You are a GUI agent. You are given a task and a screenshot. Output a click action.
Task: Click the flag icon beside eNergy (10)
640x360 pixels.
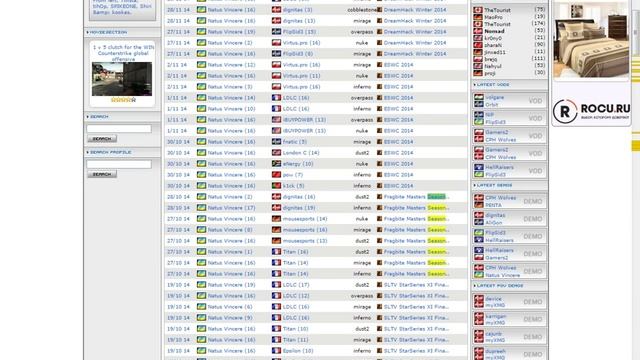point(276,164)
